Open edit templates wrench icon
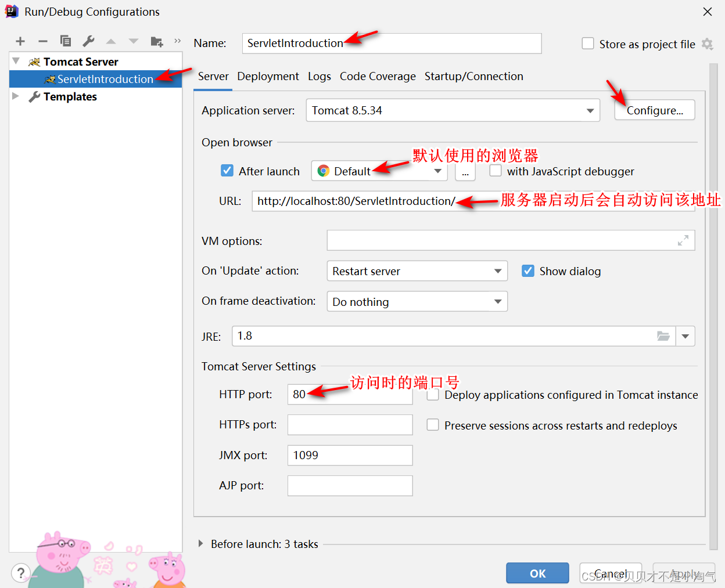Viewport: 725px width, 588px height. tap(88, 41)
